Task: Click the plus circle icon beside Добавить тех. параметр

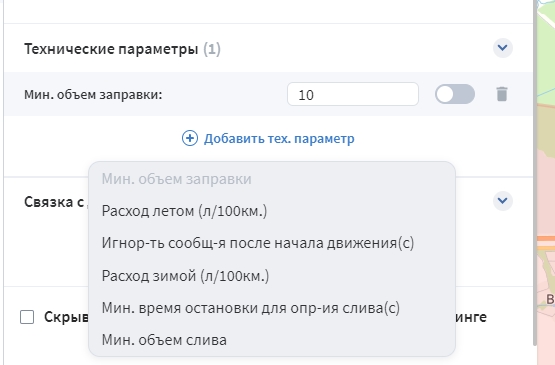Action: point(190,138)
